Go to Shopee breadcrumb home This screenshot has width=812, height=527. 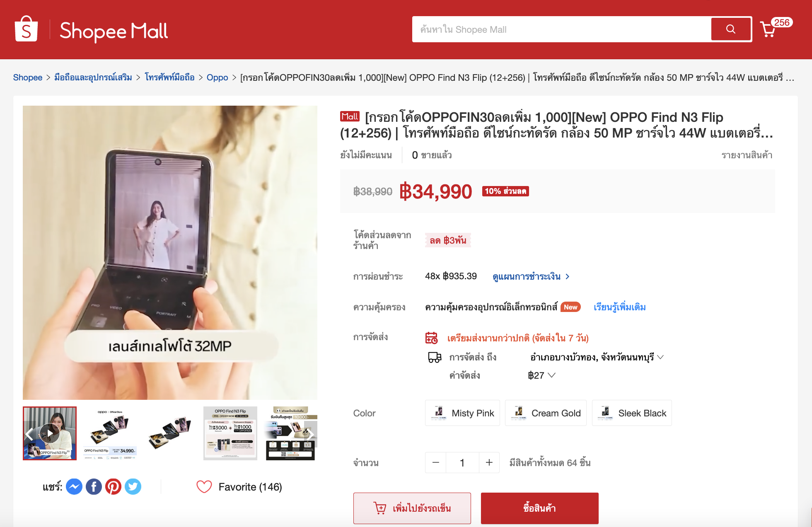tap(27, 77)
